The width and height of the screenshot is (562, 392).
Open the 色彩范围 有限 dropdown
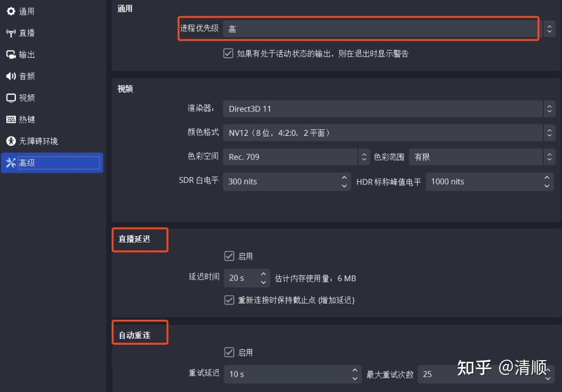click(x=478, y=156)
